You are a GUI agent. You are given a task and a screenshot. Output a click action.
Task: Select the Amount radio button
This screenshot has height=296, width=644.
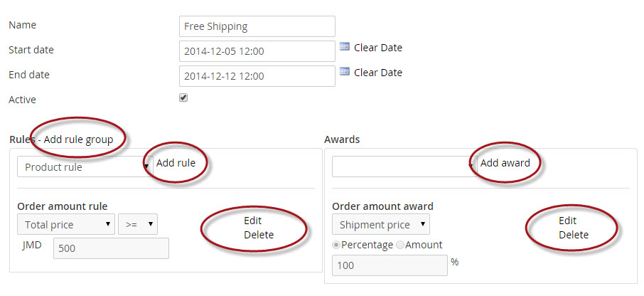point(400,245)
